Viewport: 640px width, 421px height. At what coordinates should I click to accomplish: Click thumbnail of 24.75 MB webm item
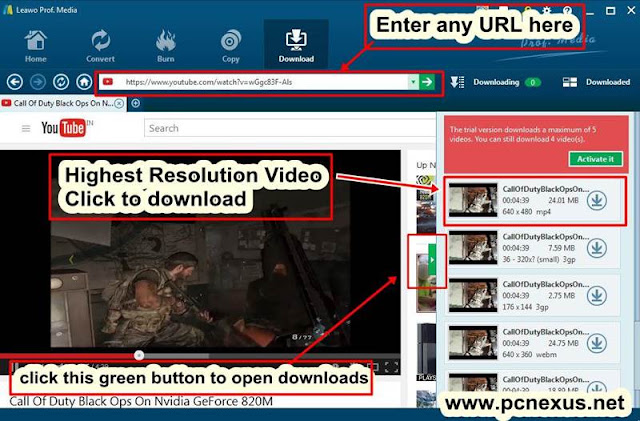point(473,343)
